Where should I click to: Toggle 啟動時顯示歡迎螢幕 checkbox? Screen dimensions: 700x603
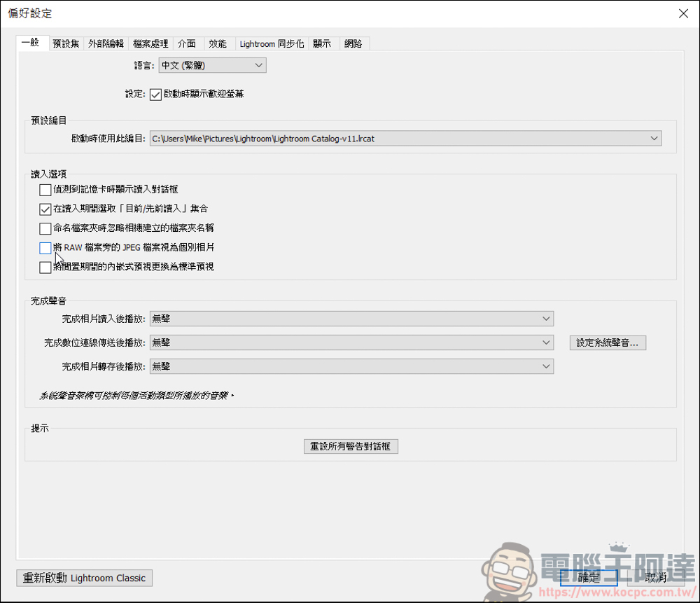155,95
